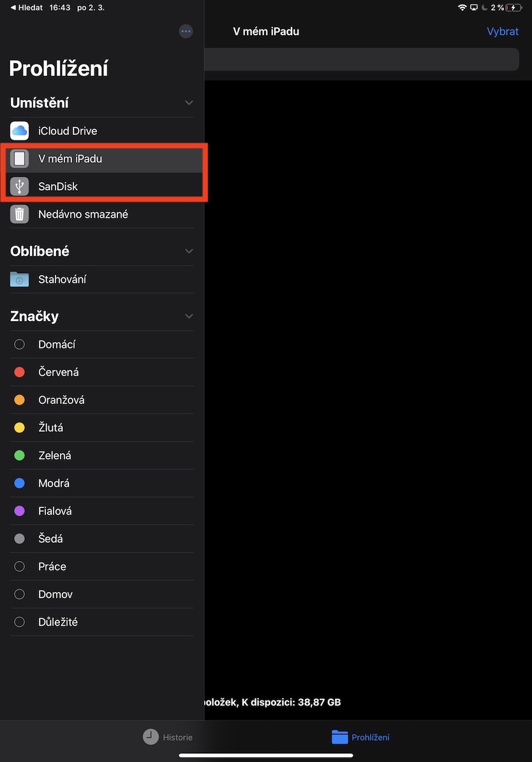Viewport: 532px width, 762px height.
Task: Select the empty Domácí tag circle
Action: [x=19, y=345]
